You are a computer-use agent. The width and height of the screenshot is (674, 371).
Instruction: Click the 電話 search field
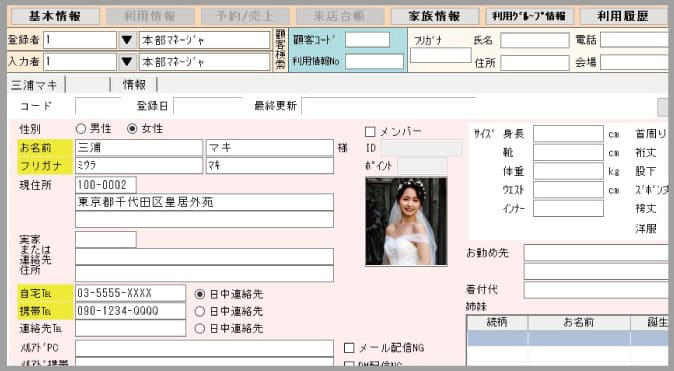(x=634, y=40)
